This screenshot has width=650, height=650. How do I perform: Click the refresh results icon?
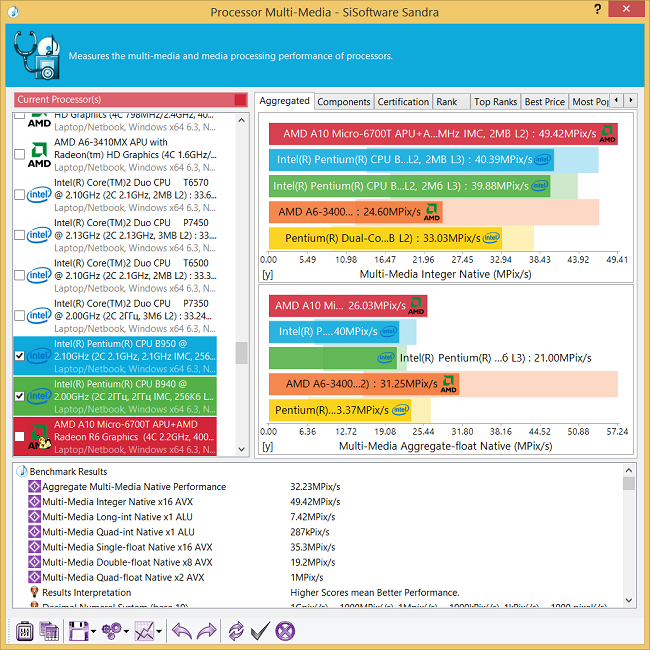point(236,631)
